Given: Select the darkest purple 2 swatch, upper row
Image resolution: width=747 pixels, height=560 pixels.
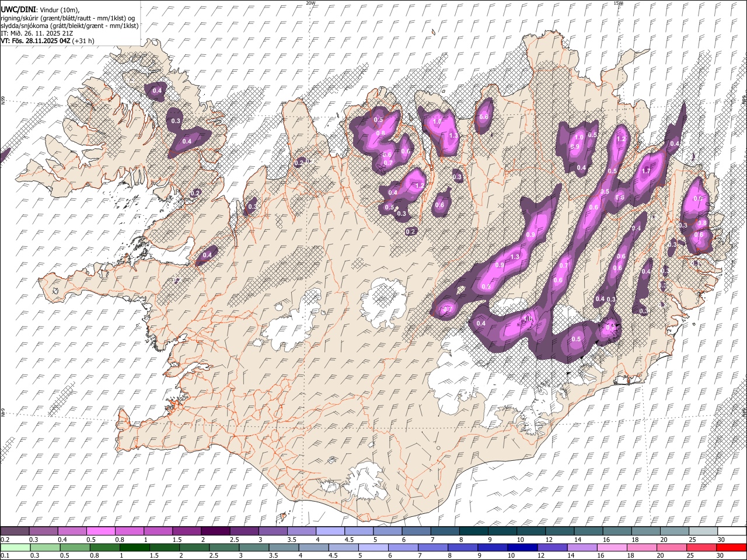Looking at the screenshot, I should 215,531.
